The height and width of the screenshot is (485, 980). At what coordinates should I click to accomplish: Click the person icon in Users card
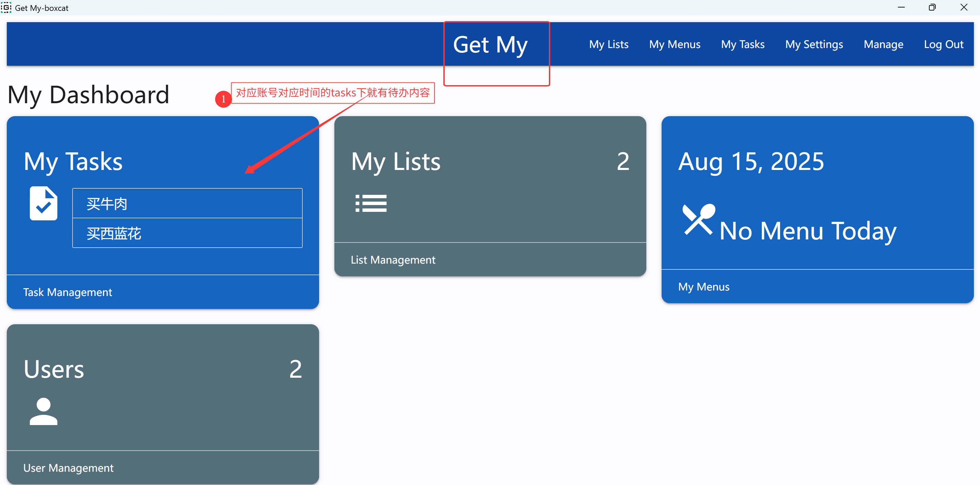tap(43, 411)
